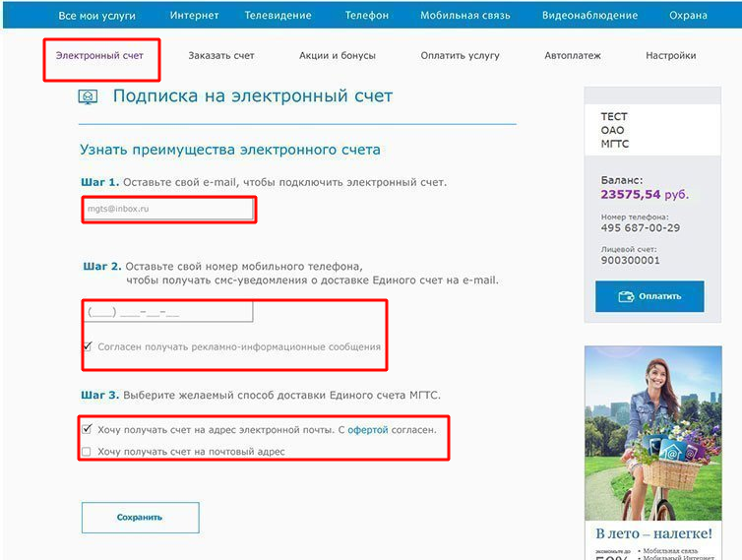The image size is (742, 560).
Task: Toggle receiving the bill by e-mail checkbox
Action: 87,429
